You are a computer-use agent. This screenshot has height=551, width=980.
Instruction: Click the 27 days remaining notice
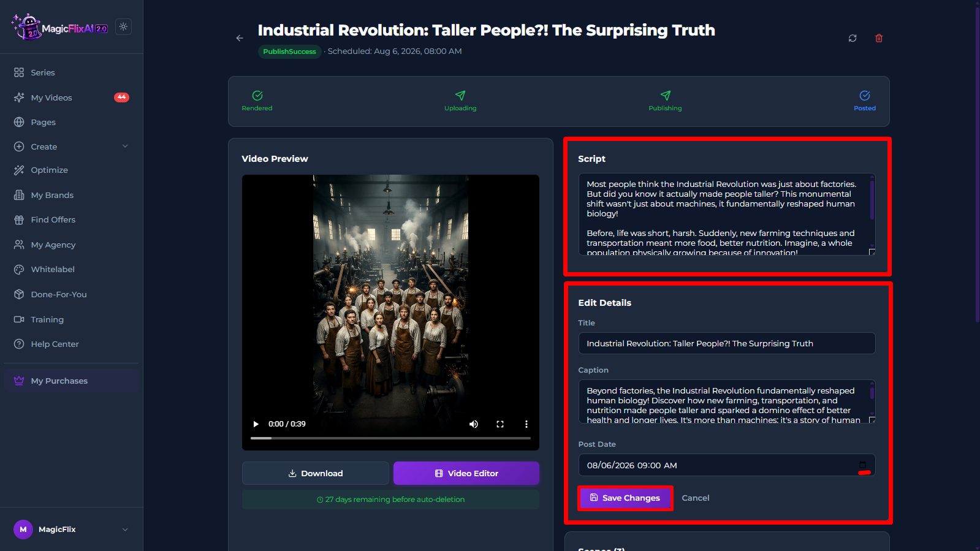click(390, 500)
